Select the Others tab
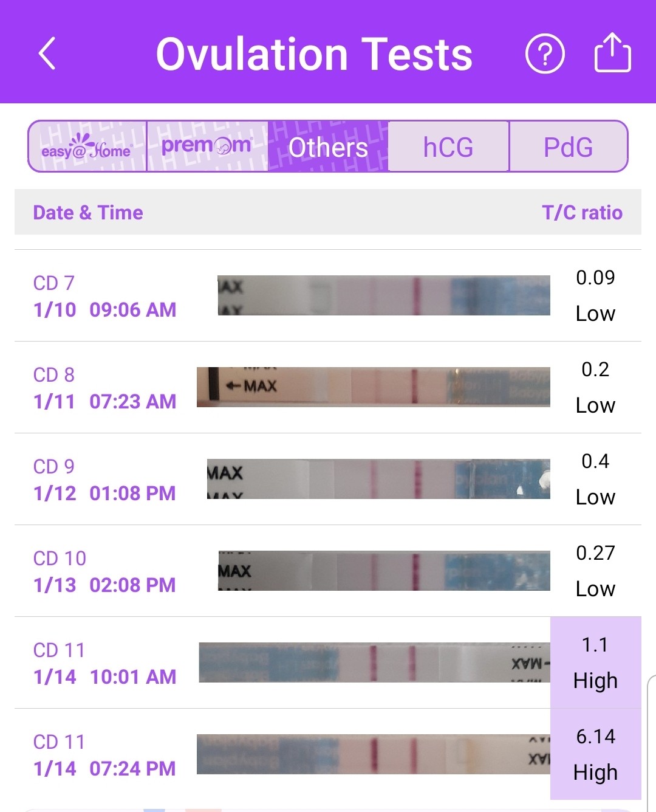Image resolution: width=656 pixels, height=812 pixels. coord(327,147)
